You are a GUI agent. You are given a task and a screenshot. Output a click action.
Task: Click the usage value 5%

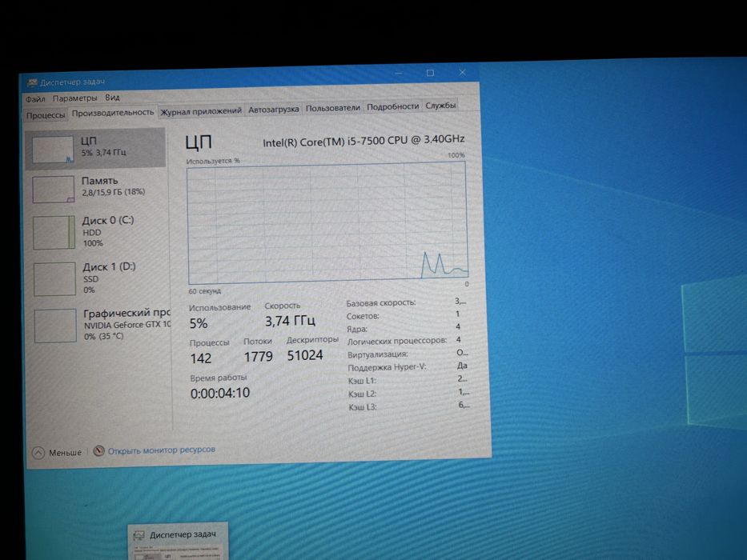pos(199,324)
